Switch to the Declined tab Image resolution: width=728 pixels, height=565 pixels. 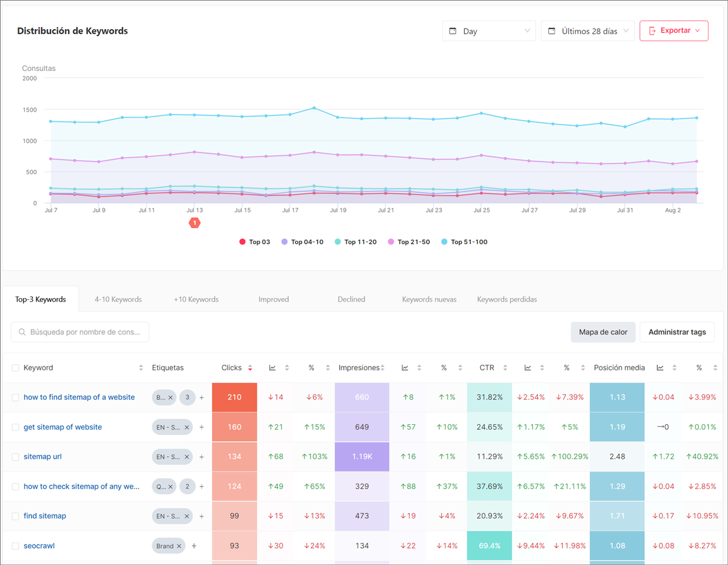pos(351,299)
